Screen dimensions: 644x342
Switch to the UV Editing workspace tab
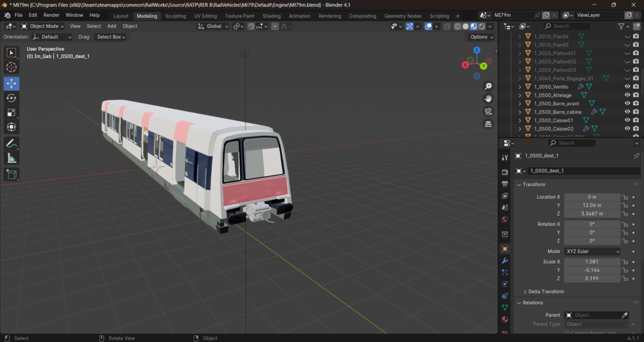(205, 16)
